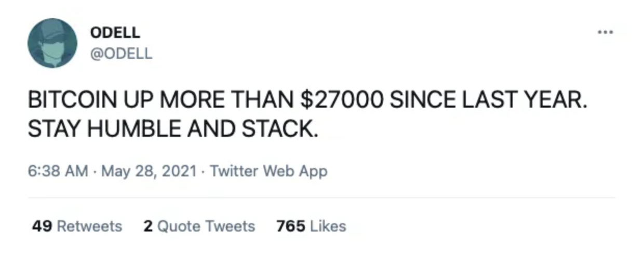Image resolution: width=644 pixels, height=257 pixels.
Task: Click the Quote Tweets label text
Action: (x=206, y=226)
